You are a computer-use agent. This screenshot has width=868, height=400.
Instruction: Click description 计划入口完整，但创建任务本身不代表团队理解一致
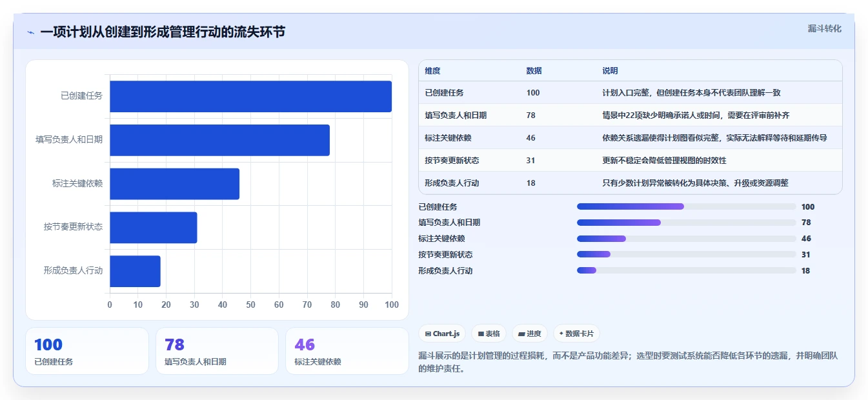tap(691, 93)
